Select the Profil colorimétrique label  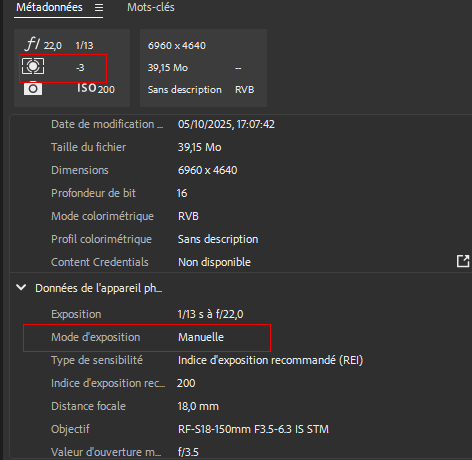pos(101,239)
